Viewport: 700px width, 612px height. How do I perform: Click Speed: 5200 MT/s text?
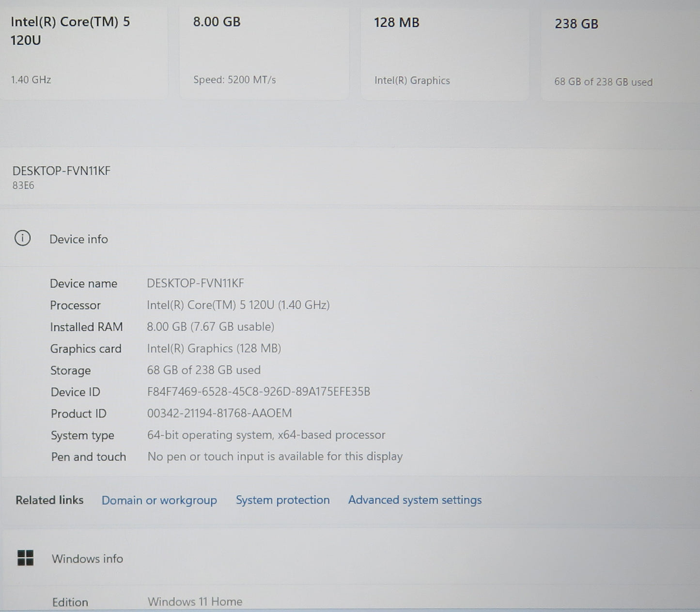(x=234, y=79)
